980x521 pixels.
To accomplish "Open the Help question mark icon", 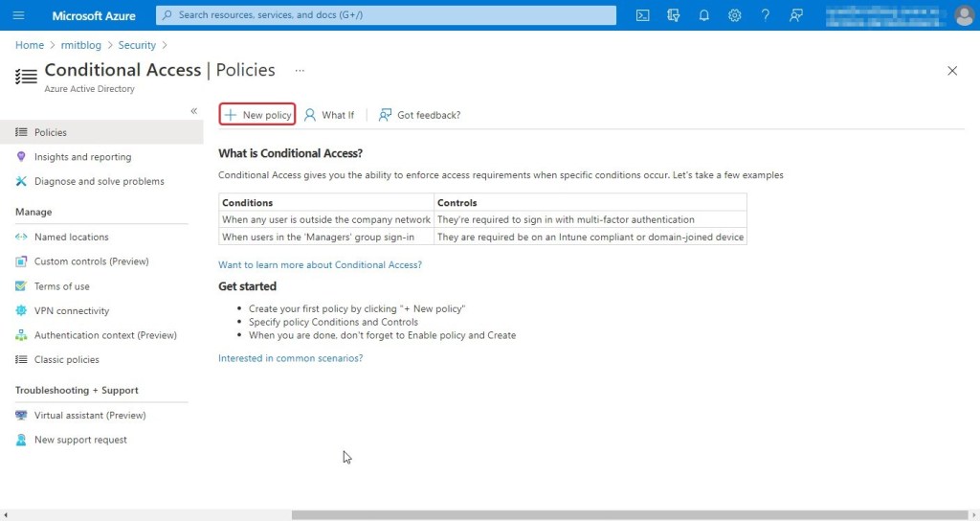I will coord(765,15).
